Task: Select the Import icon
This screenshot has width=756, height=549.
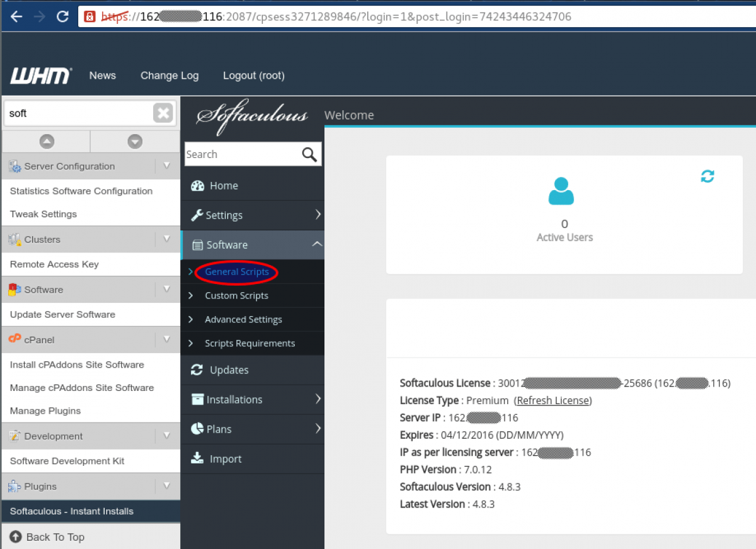Action: coord(197,458)
